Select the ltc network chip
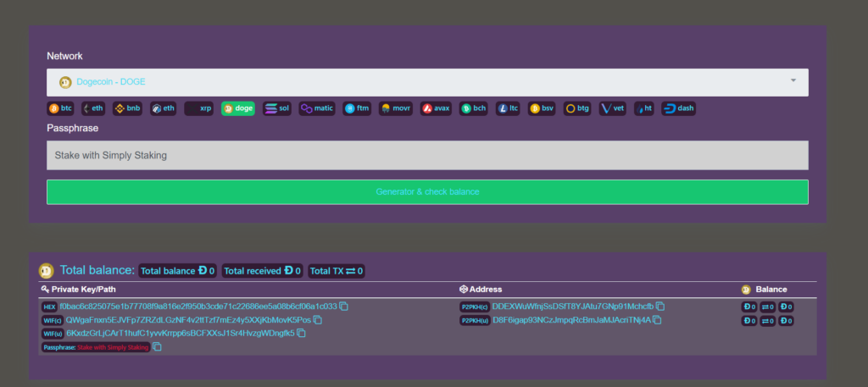Viewport: 868px width, 387px height. [509, 108]
